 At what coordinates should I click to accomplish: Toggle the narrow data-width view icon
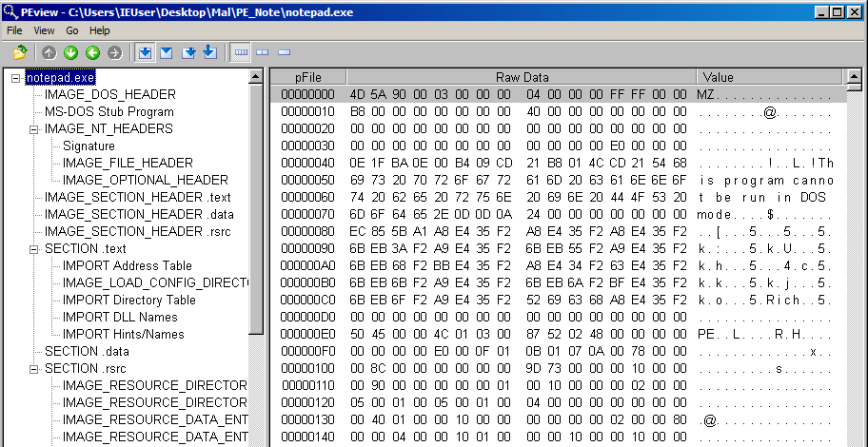(x=284, y=52)
